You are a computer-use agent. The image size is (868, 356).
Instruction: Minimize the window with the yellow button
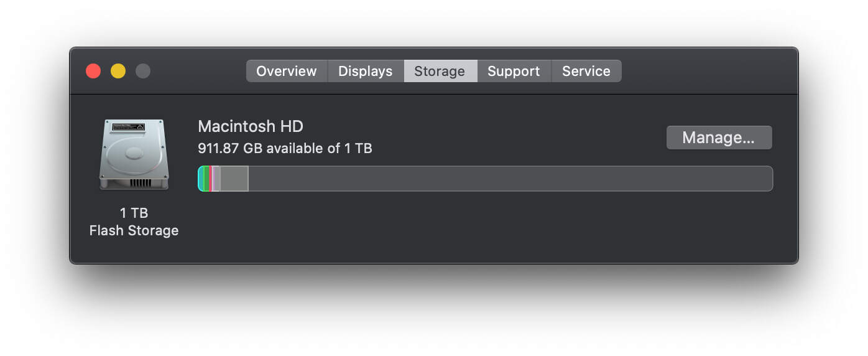[118, 71]
